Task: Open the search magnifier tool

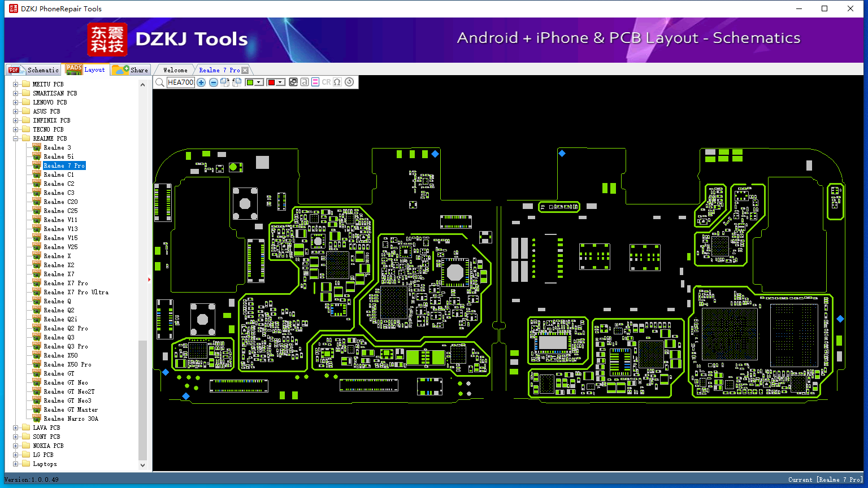Action: (160, 82)
